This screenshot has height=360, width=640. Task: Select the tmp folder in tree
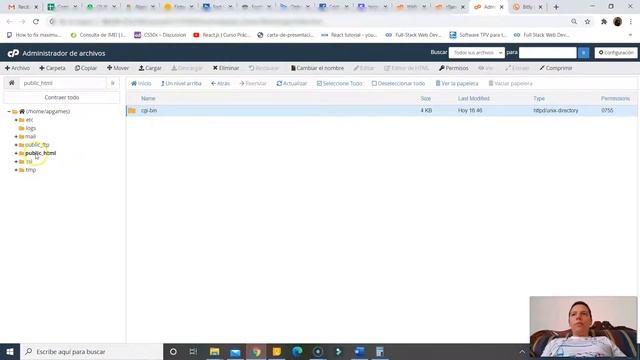coord(31,170)
